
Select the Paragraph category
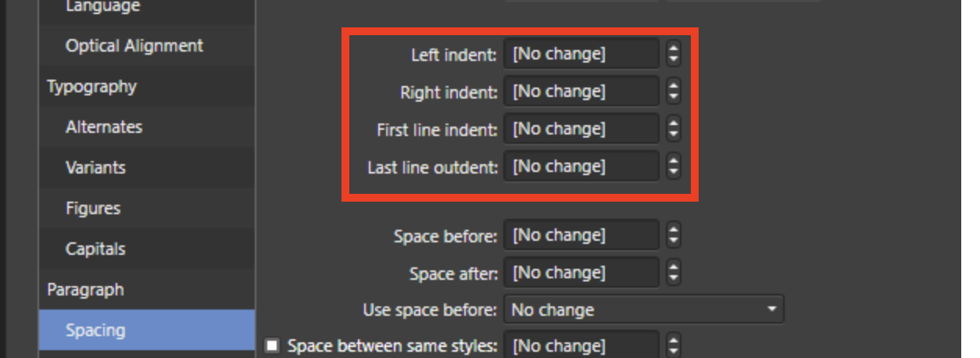85,290
